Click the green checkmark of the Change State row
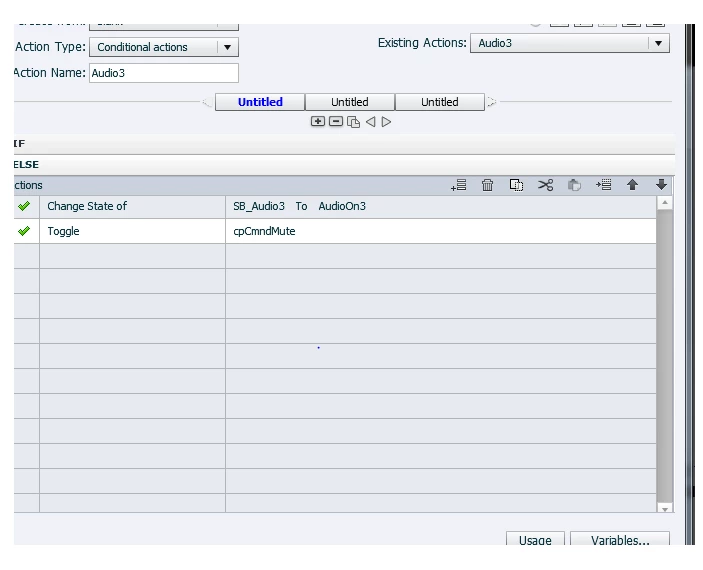The width and height of the screenshot is (703, 570). (24, 206)
